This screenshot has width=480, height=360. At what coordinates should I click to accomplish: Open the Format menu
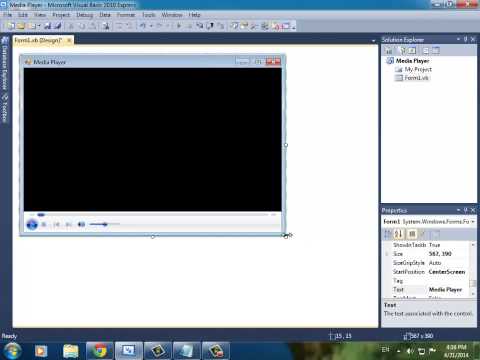(x=126, y=15)
